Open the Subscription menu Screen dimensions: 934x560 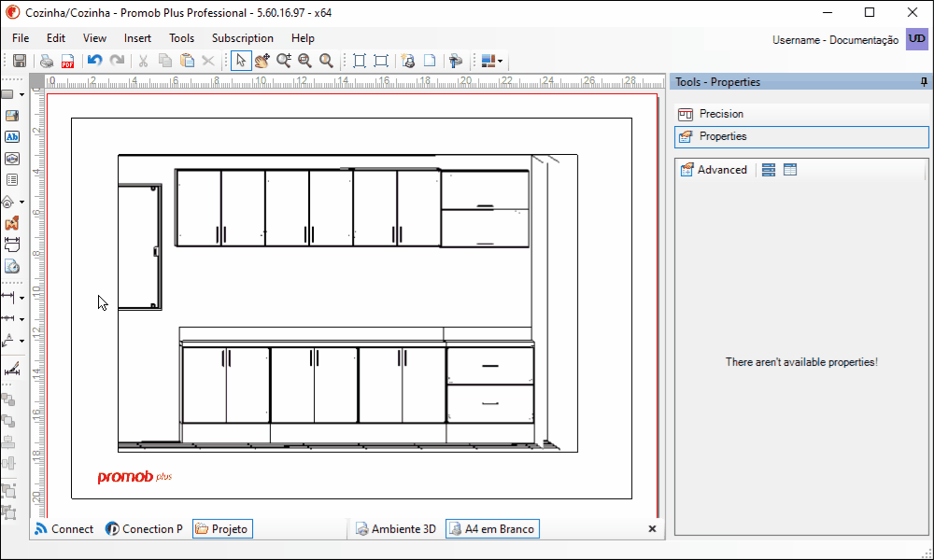[x=243, y=38]
